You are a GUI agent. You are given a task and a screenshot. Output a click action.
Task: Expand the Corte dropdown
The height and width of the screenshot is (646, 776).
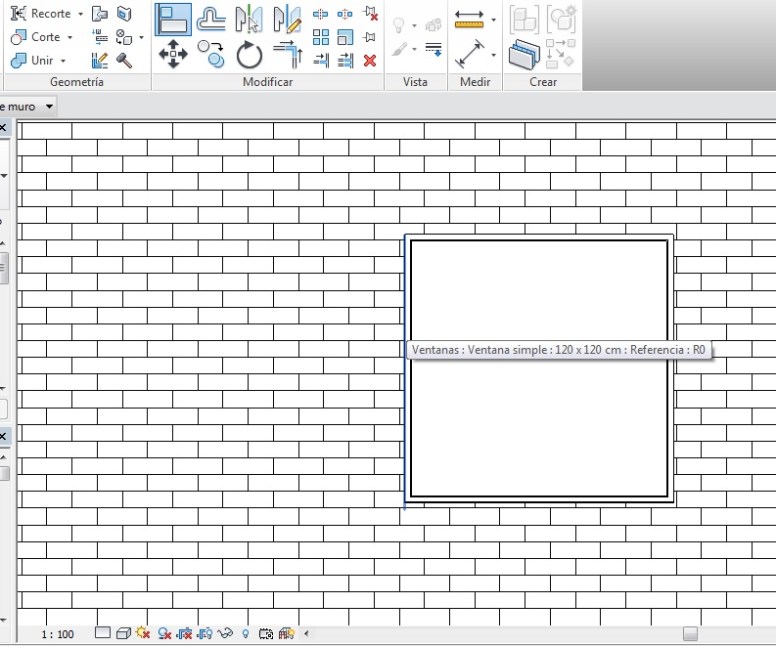pos(70,37)
